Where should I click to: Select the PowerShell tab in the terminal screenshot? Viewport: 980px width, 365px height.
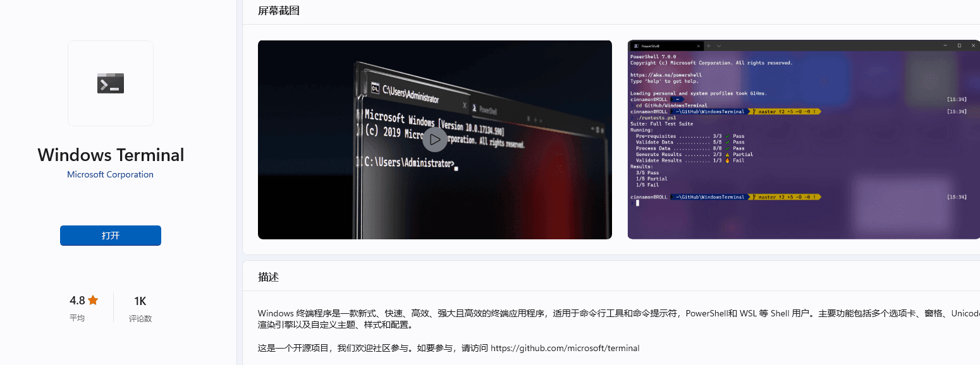tap(651, 45)
